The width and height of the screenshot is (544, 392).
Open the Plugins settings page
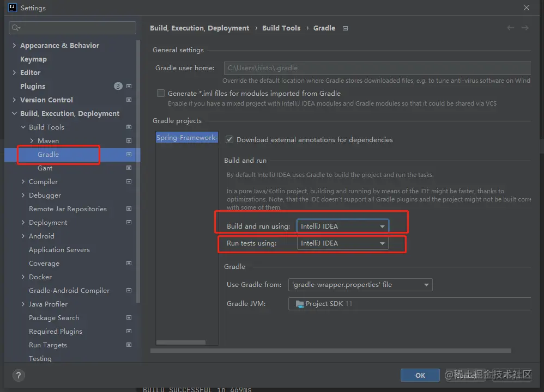33,87
